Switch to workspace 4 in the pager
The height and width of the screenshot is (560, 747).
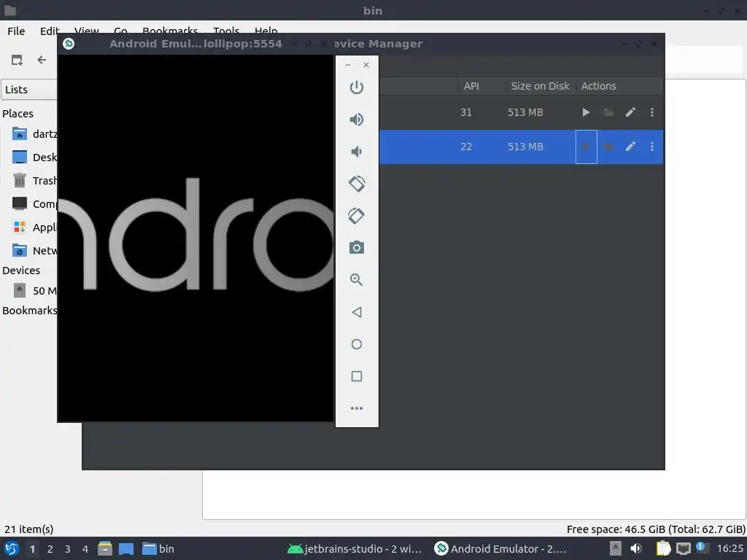[85, 549]
